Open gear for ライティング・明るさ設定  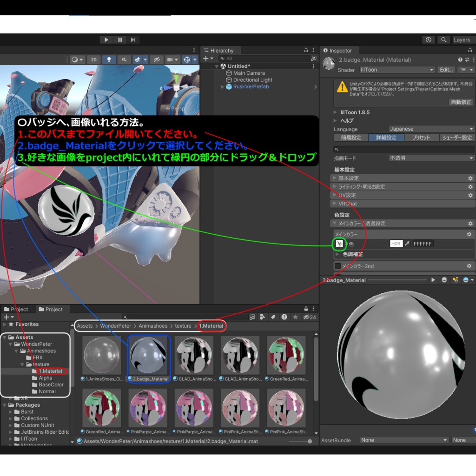[470, 187]
